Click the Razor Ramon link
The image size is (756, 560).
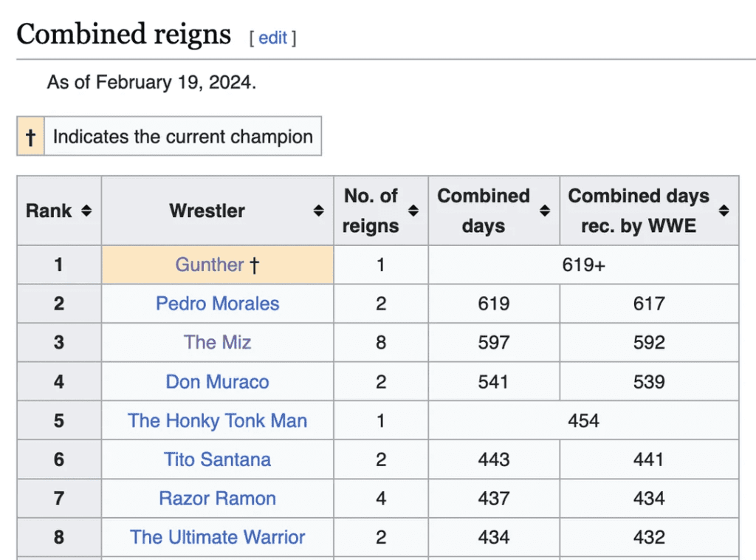(x=217, y=499)
